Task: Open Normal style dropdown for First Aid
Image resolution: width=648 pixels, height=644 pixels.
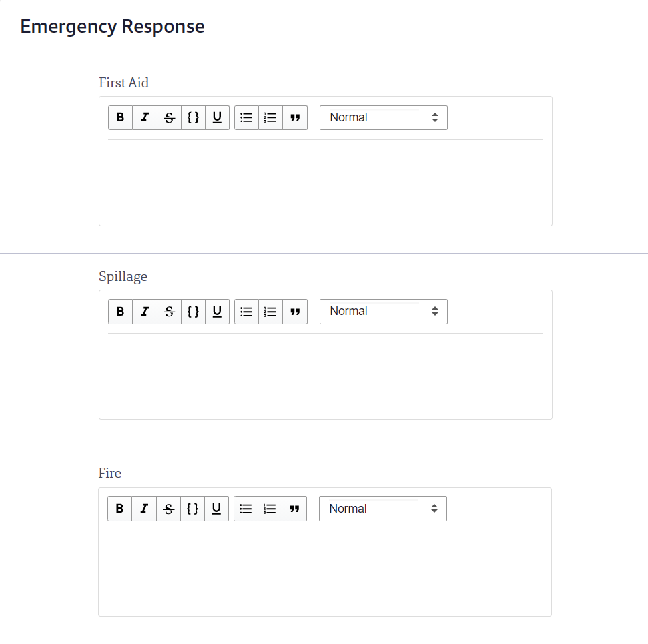Action: (x=384, y=118)
